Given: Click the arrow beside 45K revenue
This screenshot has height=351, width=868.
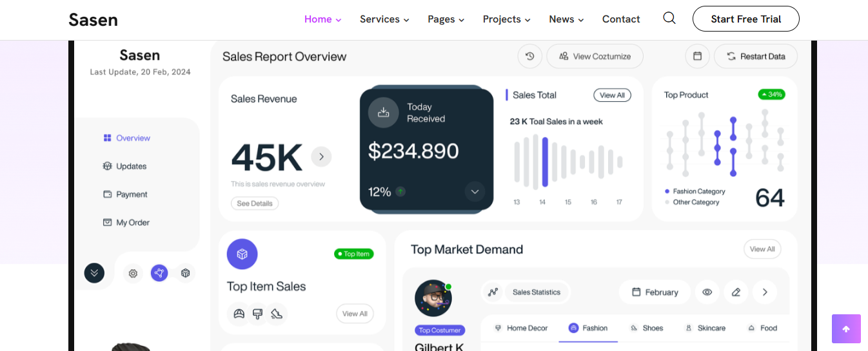Looking at the screenshot, I should (x=321, y=157).
